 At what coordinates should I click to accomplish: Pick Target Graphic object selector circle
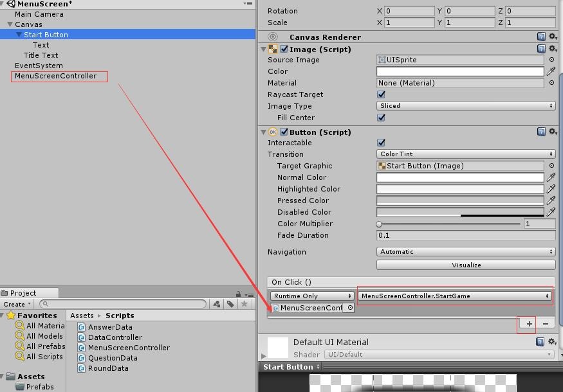click(551, 166)
